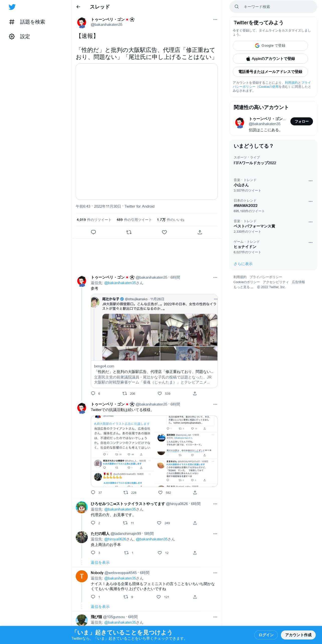Reply to the main tweet
Viewport: 322px width, 644px height.
93,232
